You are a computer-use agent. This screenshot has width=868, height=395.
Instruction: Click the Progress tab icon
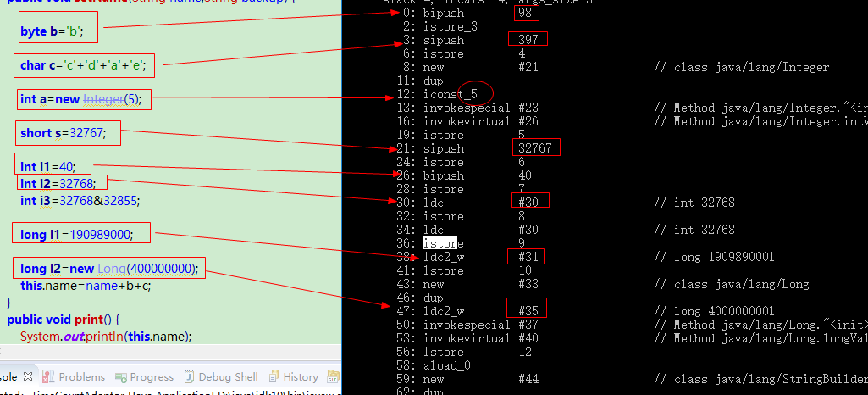[x=121, y=378]
